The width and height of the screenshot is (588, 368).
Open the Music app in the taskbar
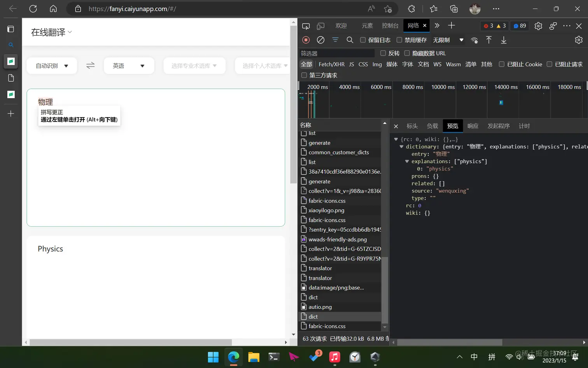click(x=334, y=357)
